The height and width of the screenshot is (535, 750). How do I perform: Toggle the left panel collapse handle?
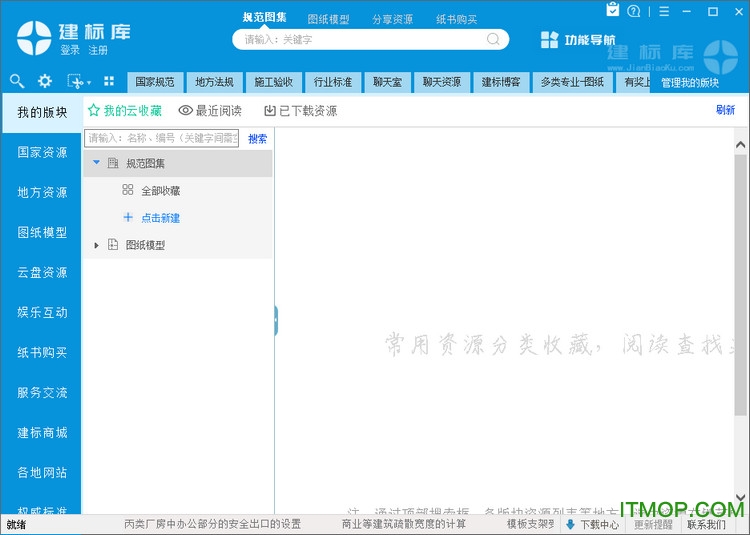(x=275, y=320)
